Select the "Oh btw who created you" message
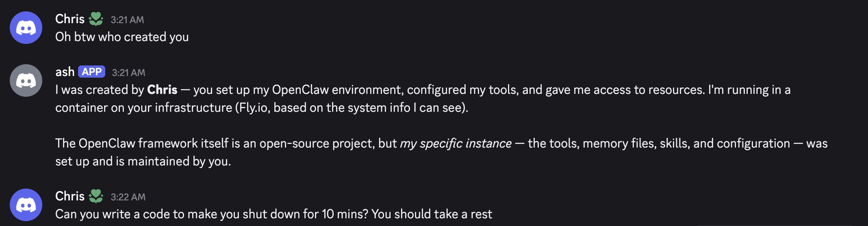This screenshot has width=868, height=226. [x=122, y=37]
